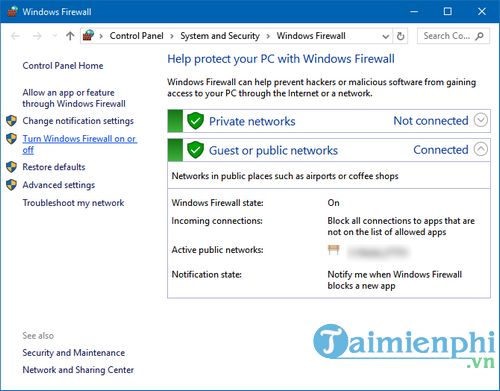Go up one level with up arrow
The height and width of the screenshot is (391, 500).
point(70,36)
